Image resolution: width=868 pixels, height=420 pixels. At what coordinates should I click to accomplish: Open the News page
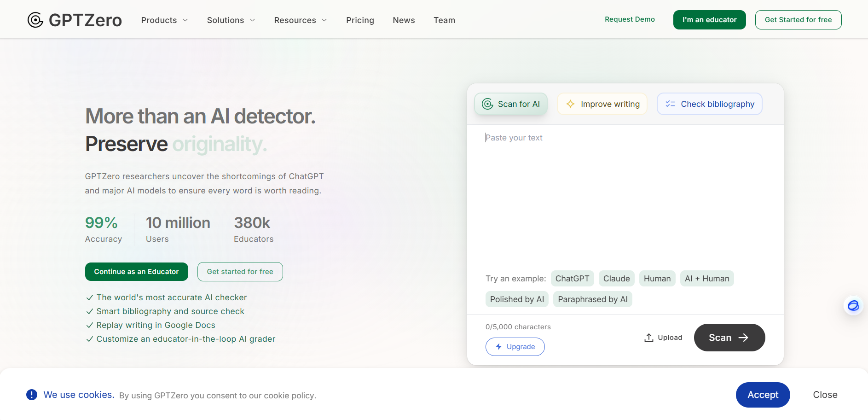point(404,20)
